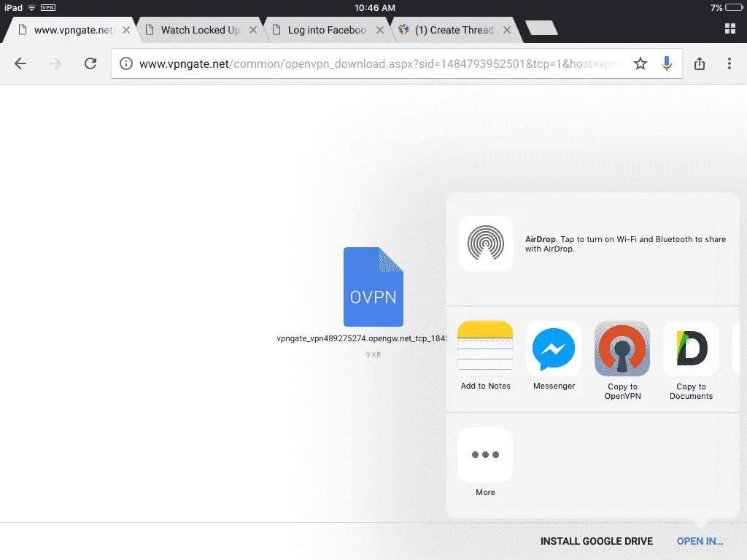The height and width of the screenshot is (560, 747).
Task: Open the More share options
Action: 485,462
